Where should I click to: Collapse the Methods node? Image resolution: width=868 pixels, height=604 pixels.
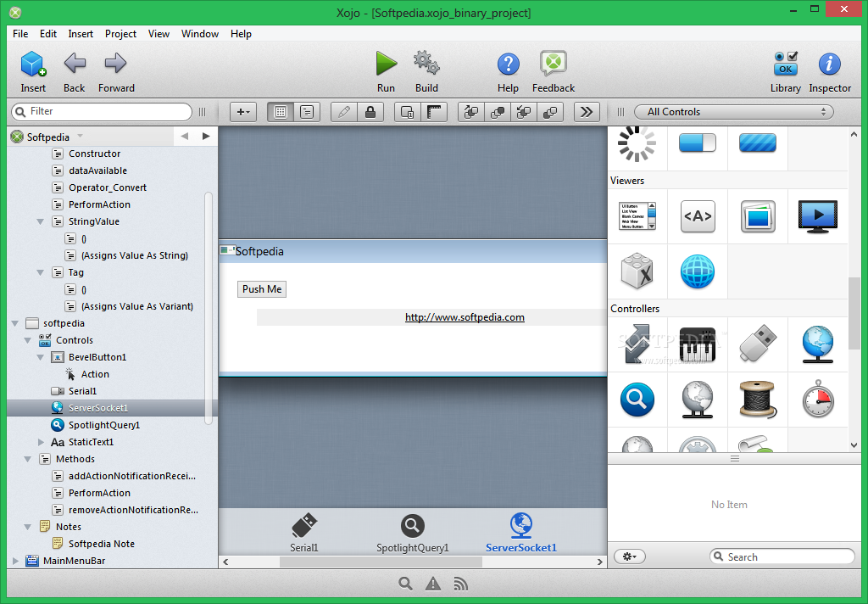[28, 460]
